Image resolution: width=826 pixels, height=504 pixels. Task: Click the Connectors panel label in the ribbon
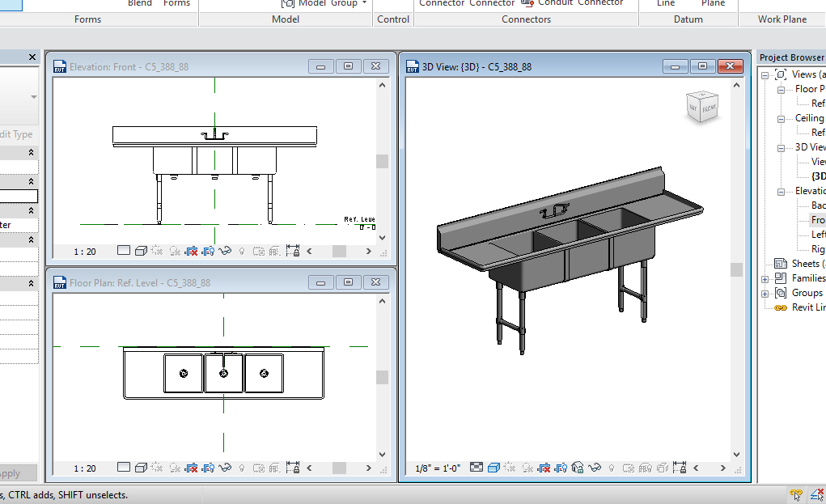526,19
